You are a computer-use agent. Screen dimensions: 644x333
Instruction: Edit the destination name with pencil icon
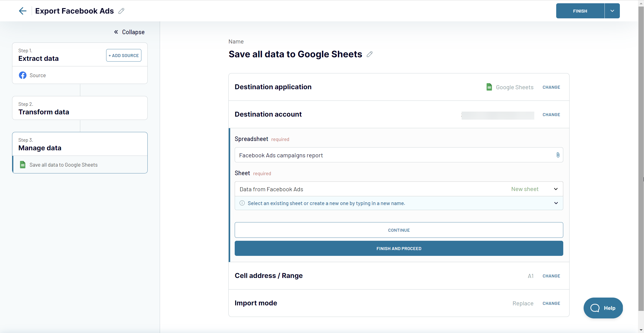point(370,54)
